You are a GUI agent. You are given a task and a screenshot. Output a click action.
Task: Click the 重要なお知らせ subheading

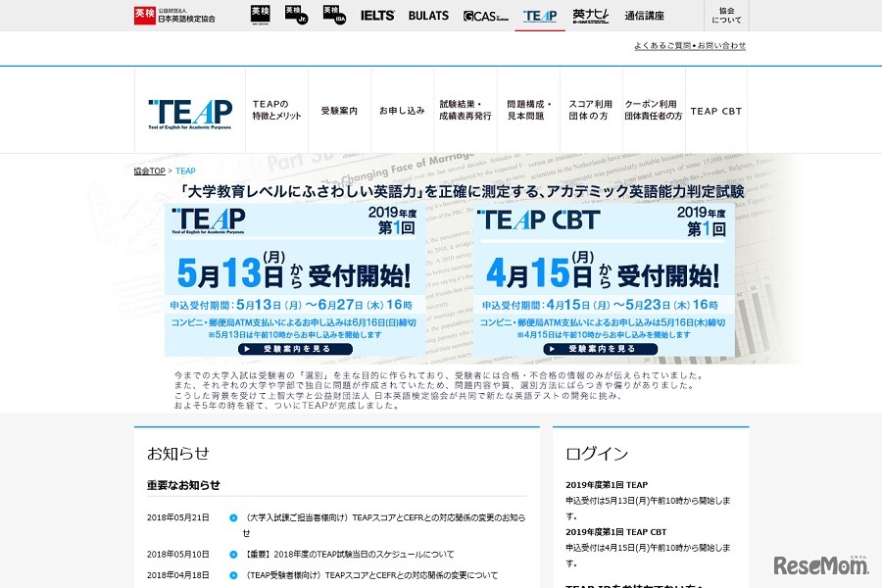(x=183, y=485)
